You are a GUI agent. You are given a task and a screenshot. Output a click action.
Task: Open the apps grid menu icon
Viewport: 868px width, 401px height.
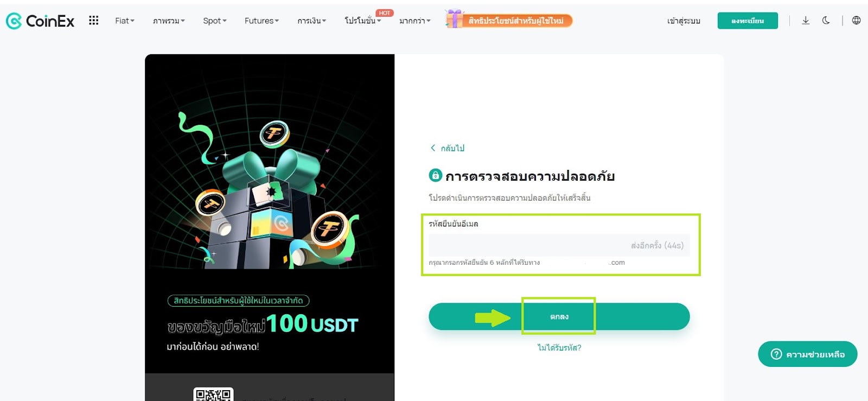(x=94, y=21)
